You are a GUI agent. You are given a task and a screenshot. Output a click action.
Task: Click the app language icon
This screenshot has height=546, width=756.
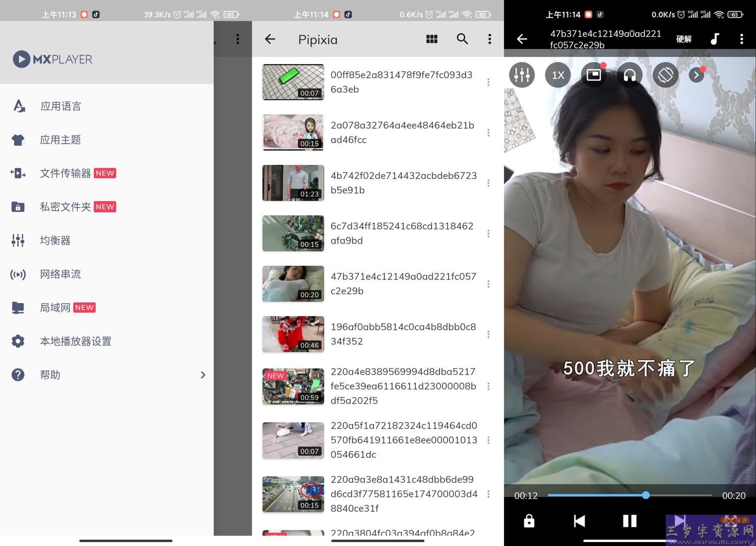point(19,106)
